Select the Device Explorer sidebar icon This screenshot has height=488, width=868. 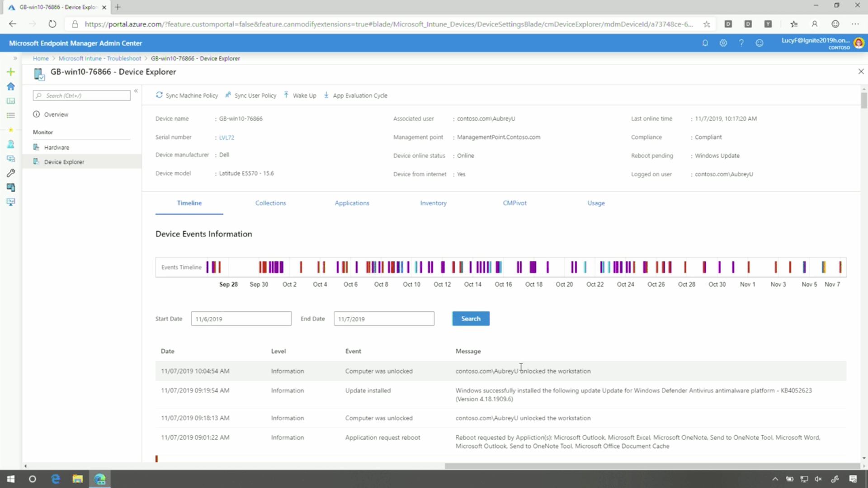coord(36,161)
